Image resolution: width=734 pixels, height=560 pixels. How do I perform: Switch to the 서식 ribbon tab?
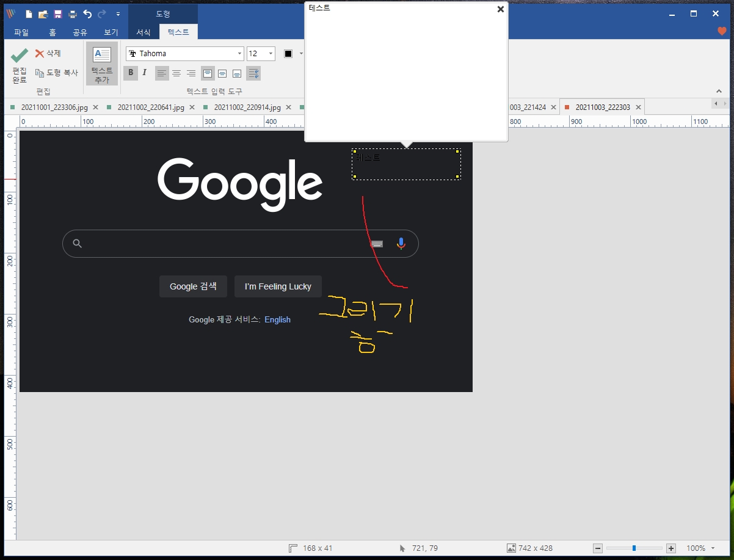pos(144,32)
